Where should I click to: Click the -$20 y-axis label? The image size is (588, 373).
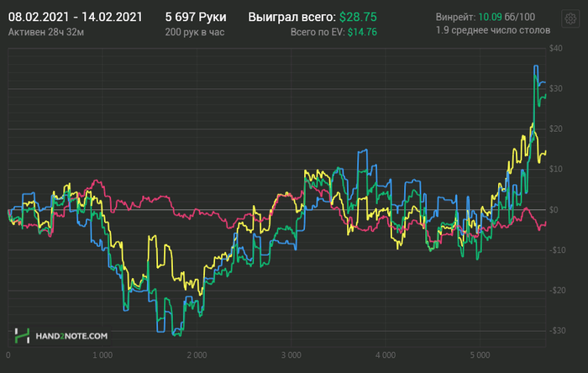pos(556,290)
